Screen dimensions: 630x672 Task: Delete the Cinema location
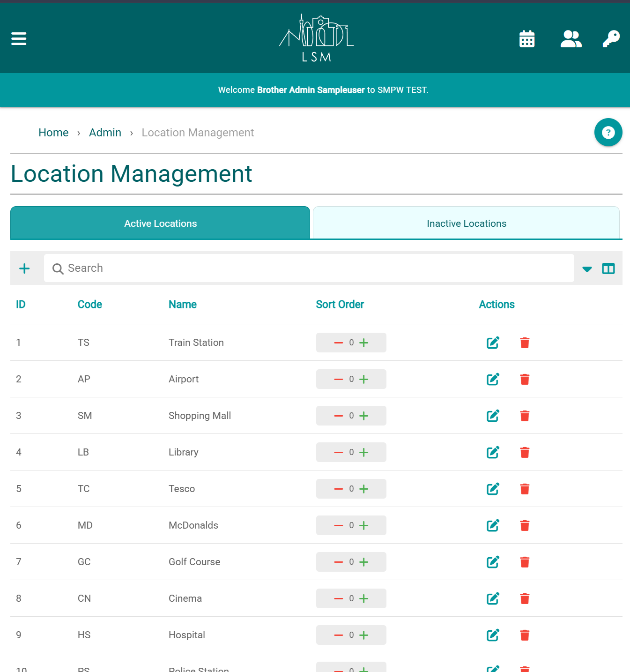coord(525,598)
